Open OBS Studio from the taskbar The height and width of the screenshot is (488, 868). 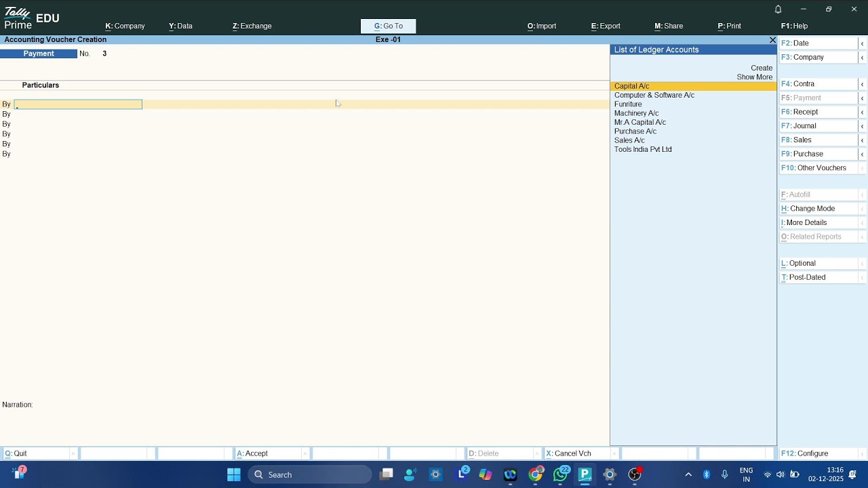pyautogui.click(x=635, y=474)
